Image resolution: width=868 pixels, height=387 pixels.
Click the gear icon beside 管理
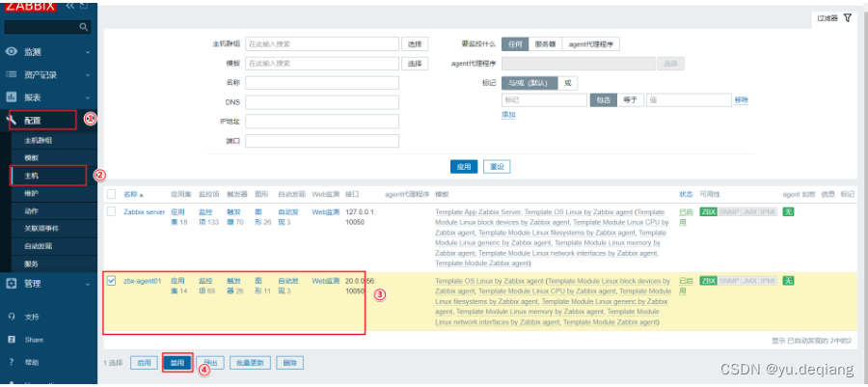pyautogui.click(x=11, y=284)
